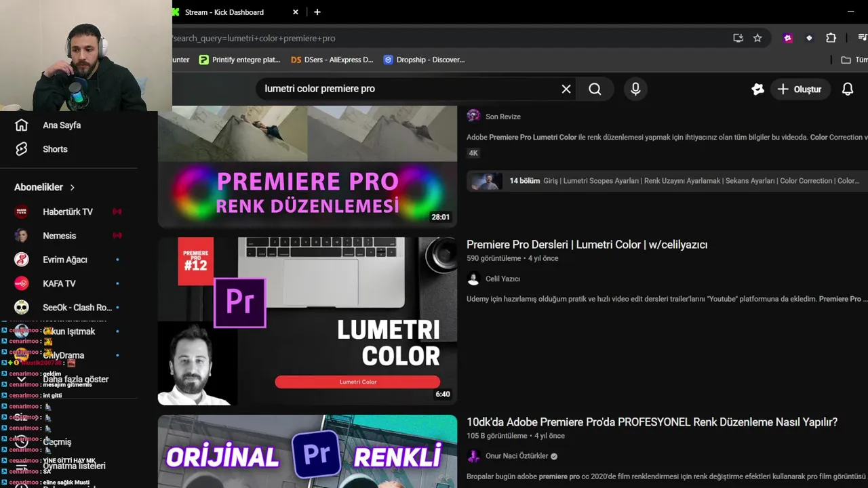Open the browser extensions puzzle icon
868x488 pixels.
(831, 38)
